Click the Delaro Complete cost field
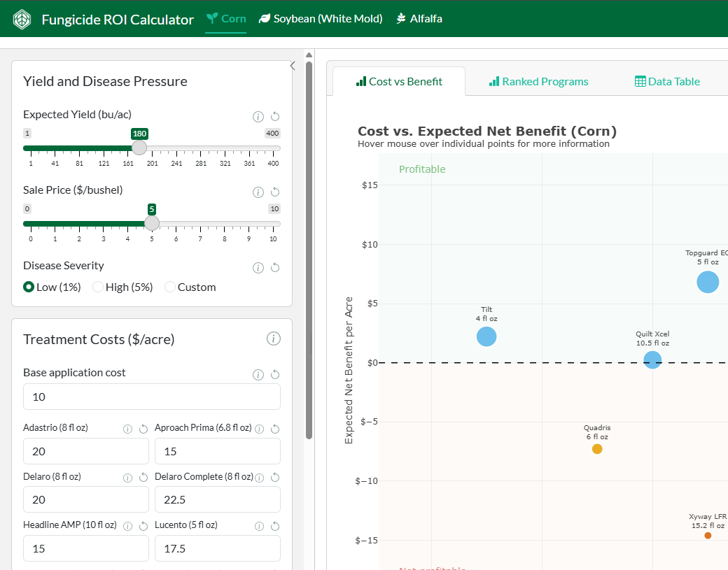The width and height of the screenshot is (728, 570). [x=217, y=499]
